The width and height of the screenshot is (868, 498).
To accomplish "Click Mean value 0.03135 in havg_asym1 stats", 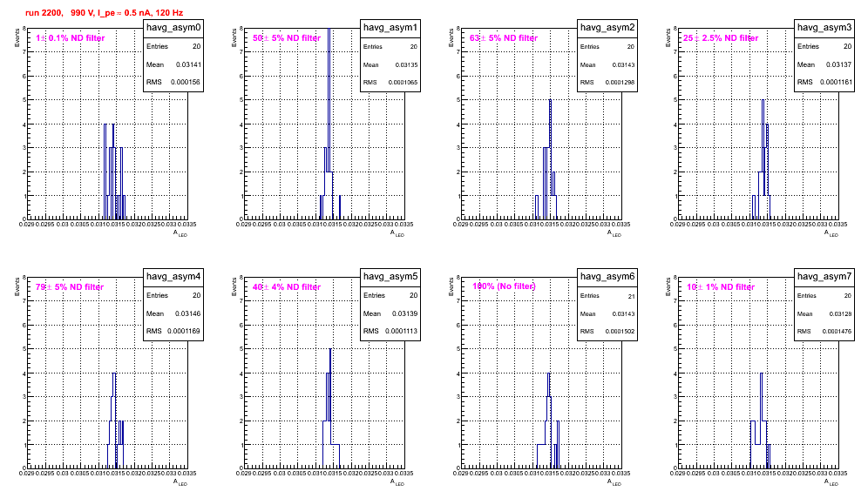I will pyautogui.click(x=406, y=64).
